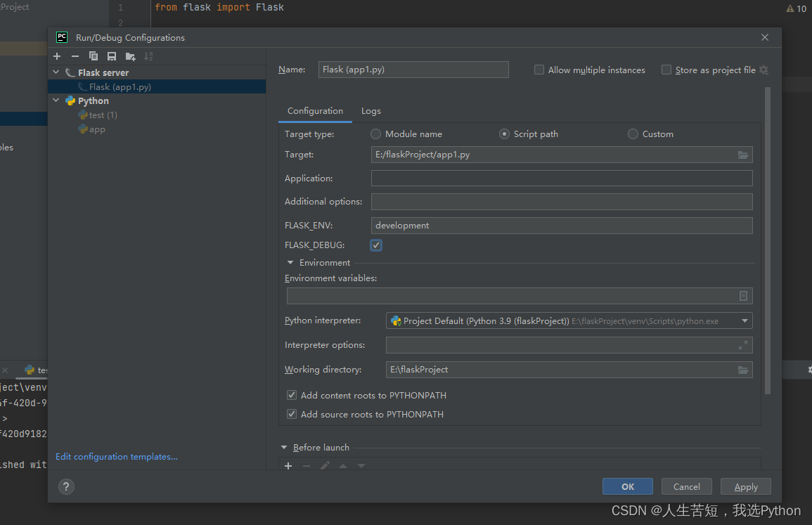Open Environment variables editor icon

click(x=743, y=296)
